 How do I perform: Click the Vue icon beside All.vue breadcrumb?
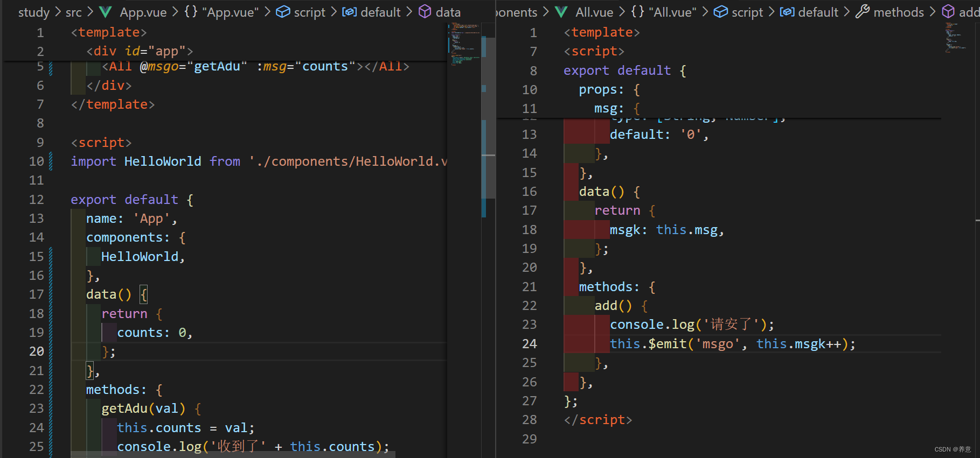561,12
